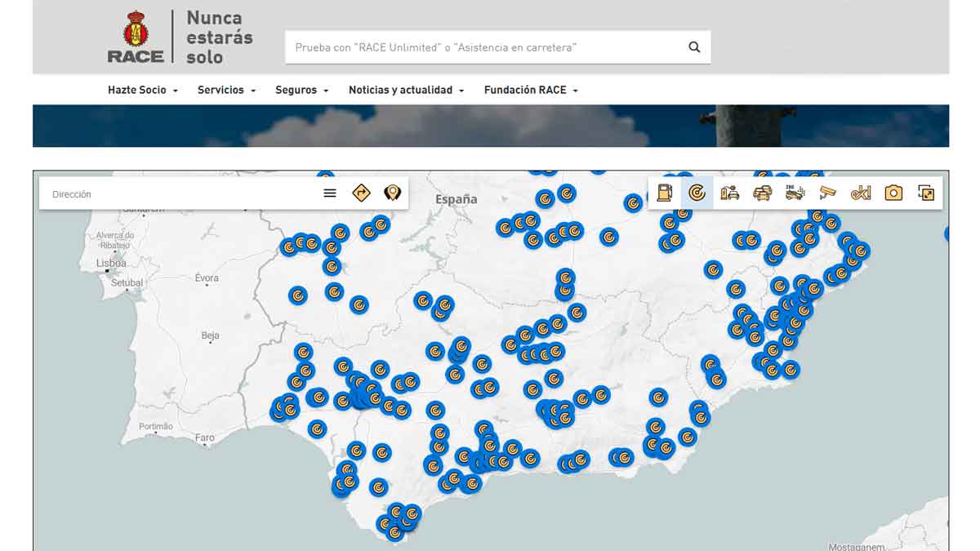The width and height of the screenshot is (980, 551).
Task: Open the route directions sign icon
Action: pyautogui.click(x=361, y=193)
